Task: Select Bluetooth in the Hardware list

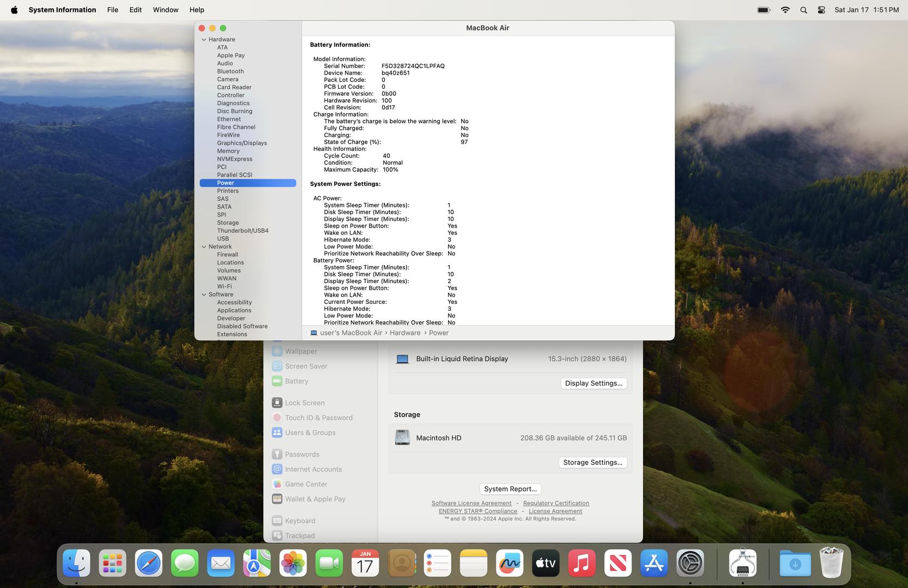Action: click(230, 71)
